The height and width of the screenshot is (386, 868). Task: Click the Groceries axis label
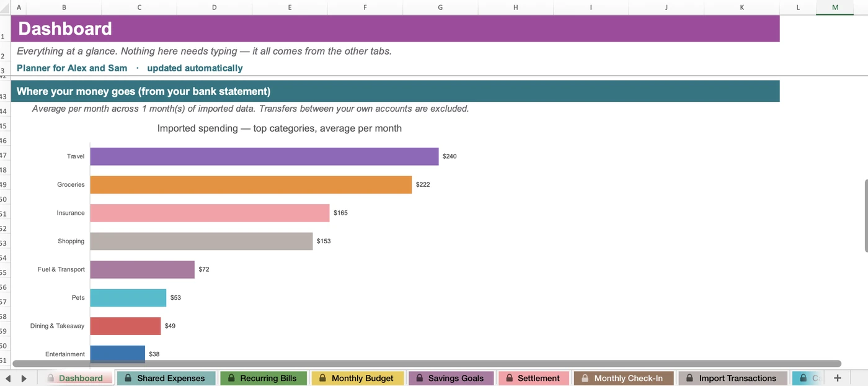pyautogui.click(x=71, y=184)
